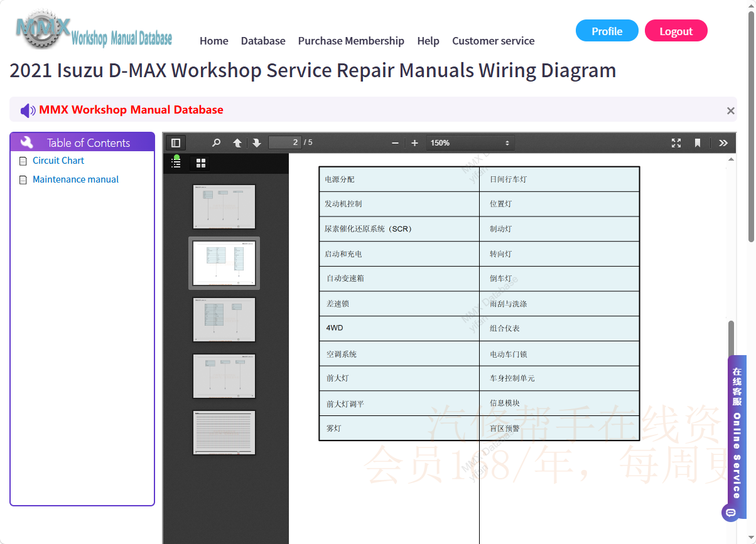
Task: Open the online service chat bubble icon
Action: 730,513
